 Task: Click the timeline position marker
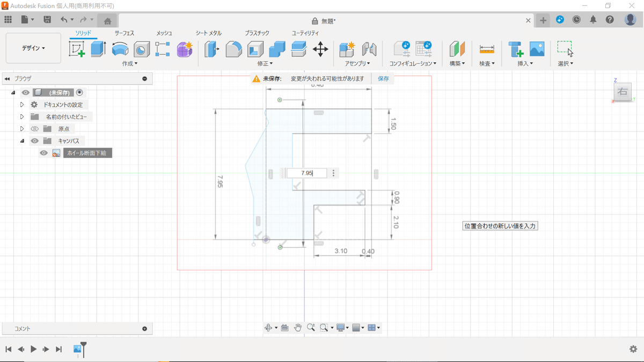83,350
